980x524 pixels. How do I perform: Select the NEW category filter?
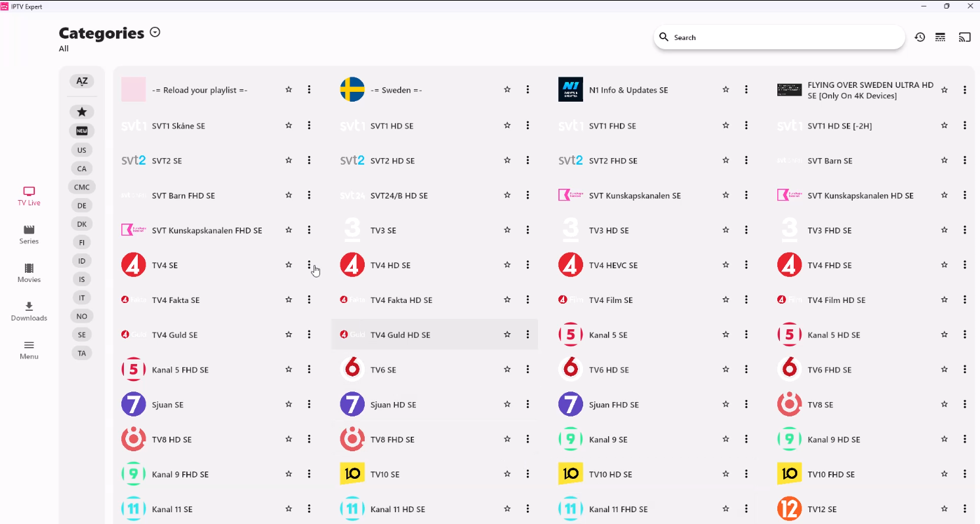pyautogui.click(x=82, y=131)
